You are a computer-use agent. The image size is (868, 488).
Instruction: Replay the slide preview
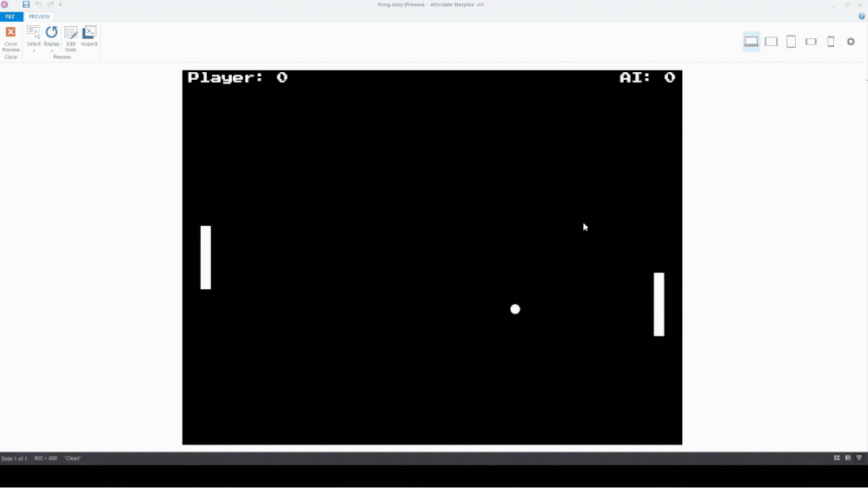coord(51,35)
